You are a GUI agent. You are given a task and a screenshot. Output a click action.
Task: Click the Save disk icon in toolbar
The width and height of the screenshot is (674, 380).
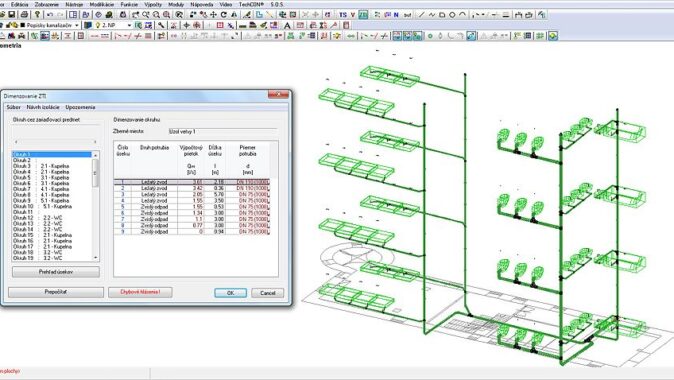tap(12, 15)
